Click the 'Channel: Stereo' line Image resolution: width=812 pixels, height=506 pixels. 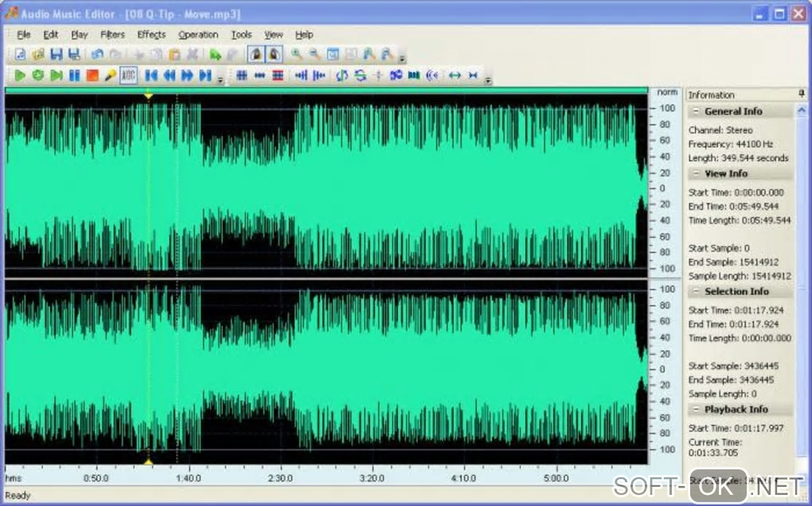pos(720,130)
